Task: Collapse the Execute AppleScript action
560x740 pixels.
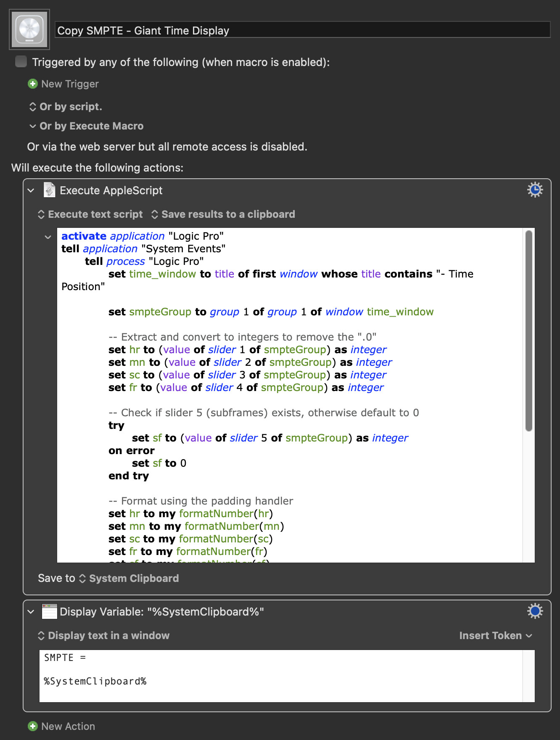Action: [x=31, y=190]
